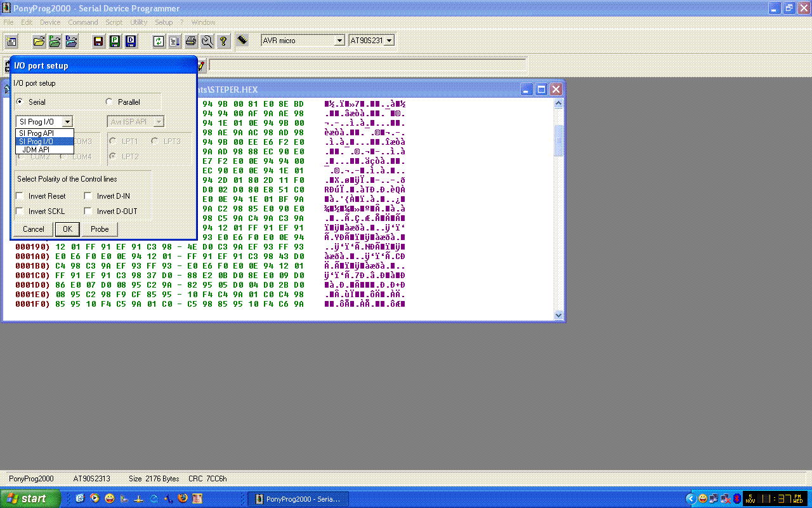Click the Probe button
Image resolution: width=812 pixels, height=508 pixels.
click(100, 229)
